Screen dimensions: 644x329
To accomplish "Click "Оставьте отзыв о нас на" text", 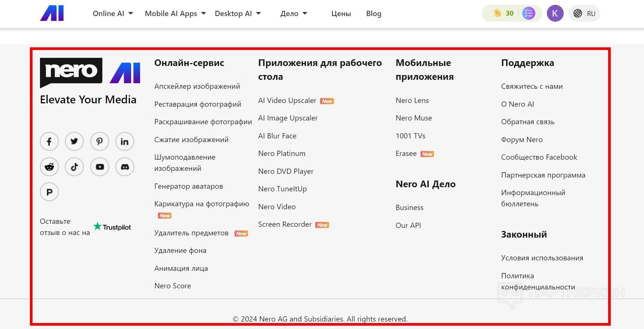I will [x=65, y=227].
